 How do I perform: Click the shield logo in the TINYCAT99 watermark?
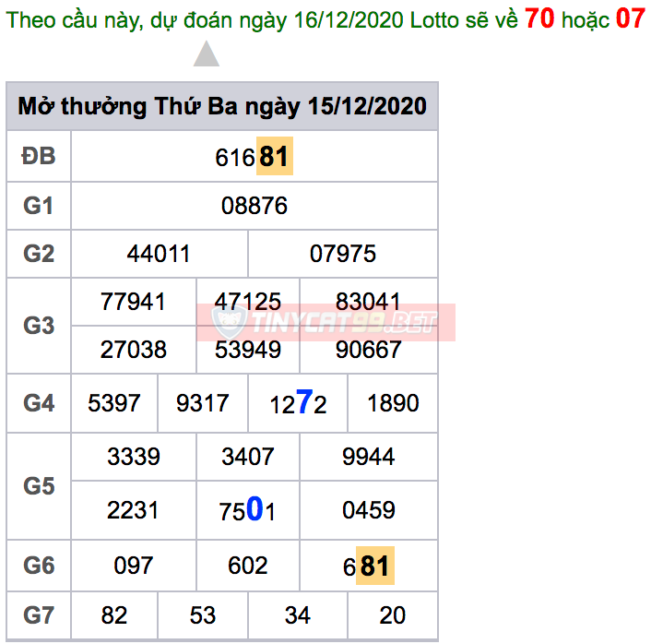tap(226, 323)
